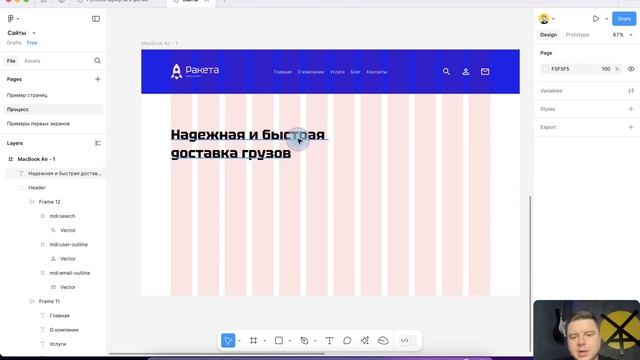
Task: Select the Frame tool in bottom toolbar
Action: pyautogui.click(x=253, y=340)
